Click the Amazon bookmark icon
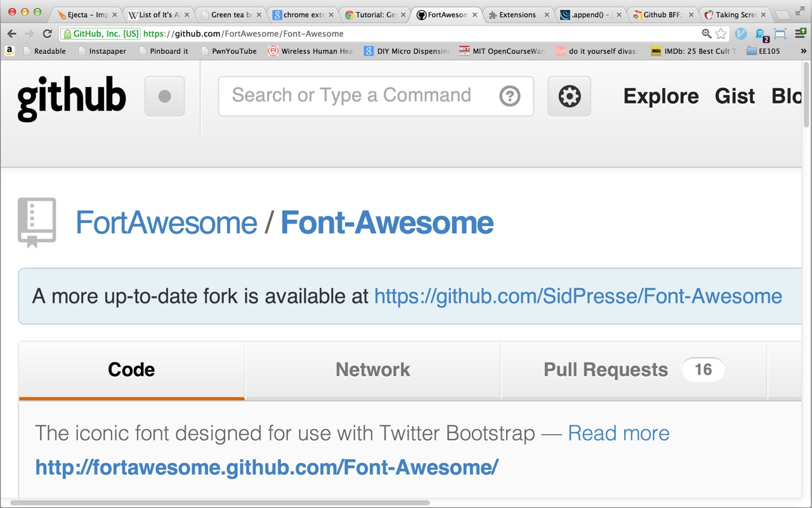This screenshot has width=812, height=508. [x=8, y=51]
